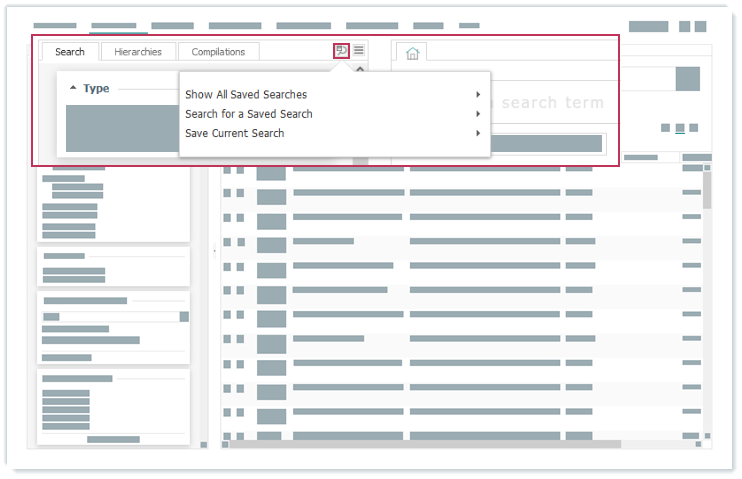Viewport: 742px width, 479px height.
Task: Tick the first checkbox in the top result row
Action: (227, 170)
